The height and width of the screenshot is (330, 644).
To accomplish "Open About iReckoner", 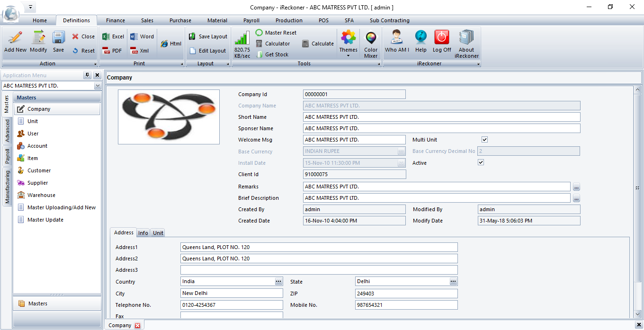I will (466, 44).
